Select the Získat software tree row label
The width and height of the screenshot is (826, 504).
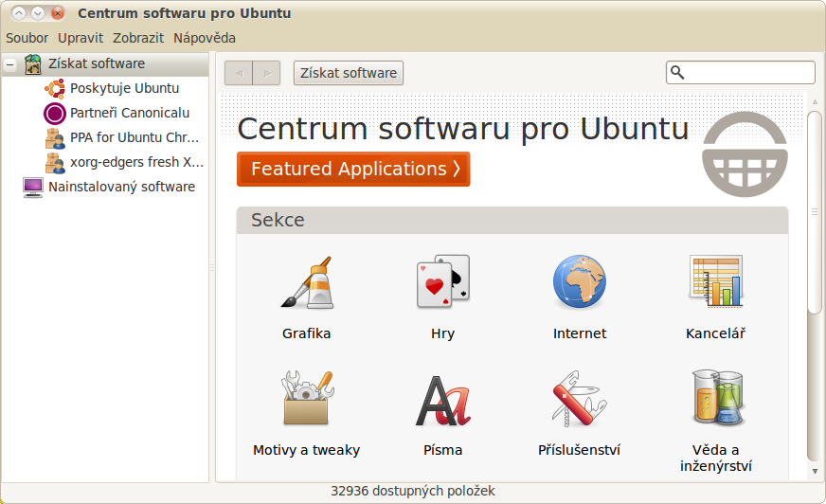coord(97,63)
